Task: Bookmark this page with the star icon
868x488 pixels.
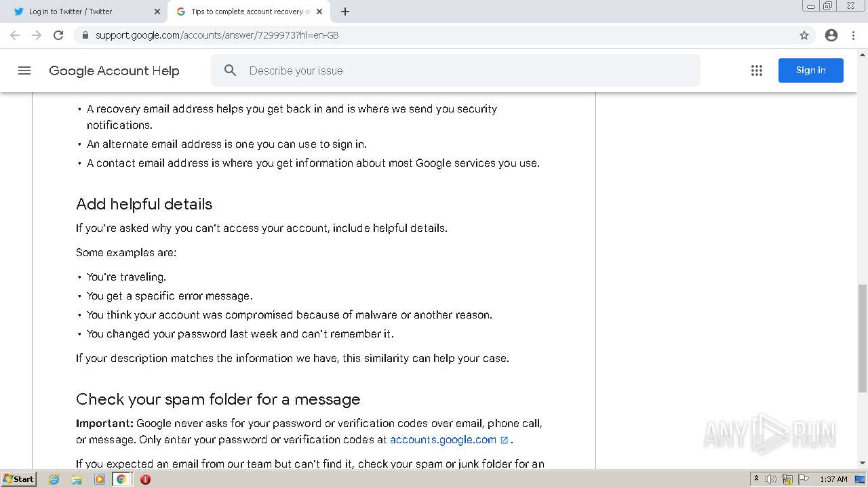Action: click(804, 35)
